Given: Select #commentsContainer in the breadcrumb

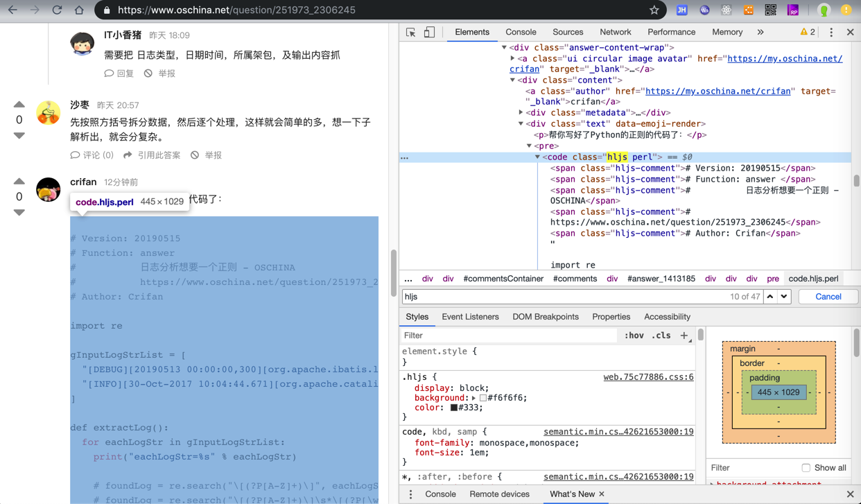Looking at the screenshot, I should point(503,279).
